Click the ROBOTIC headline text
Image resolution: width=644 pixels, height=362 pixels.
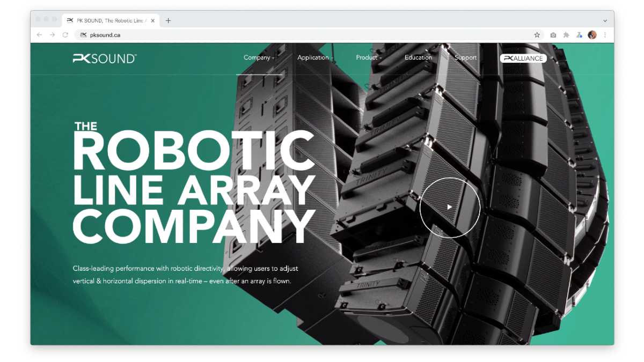click(x=194, y=151)
